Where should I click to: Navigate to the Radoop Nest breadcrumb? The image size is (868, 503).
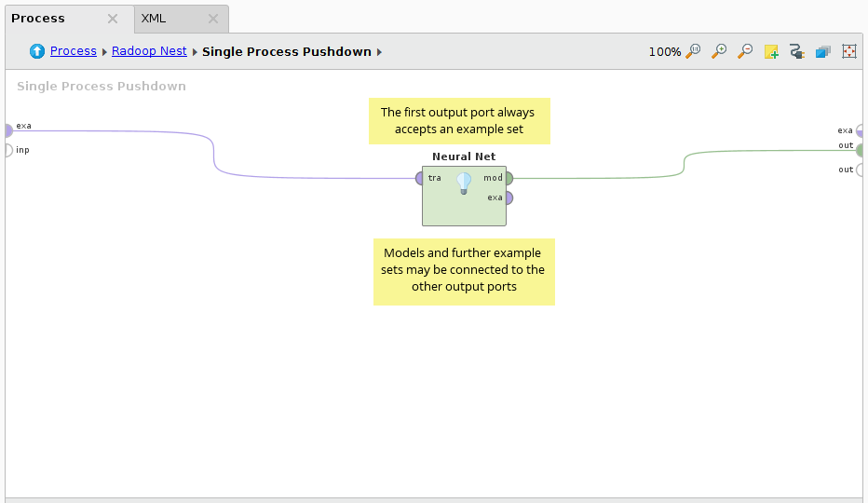tap(149, 52)
